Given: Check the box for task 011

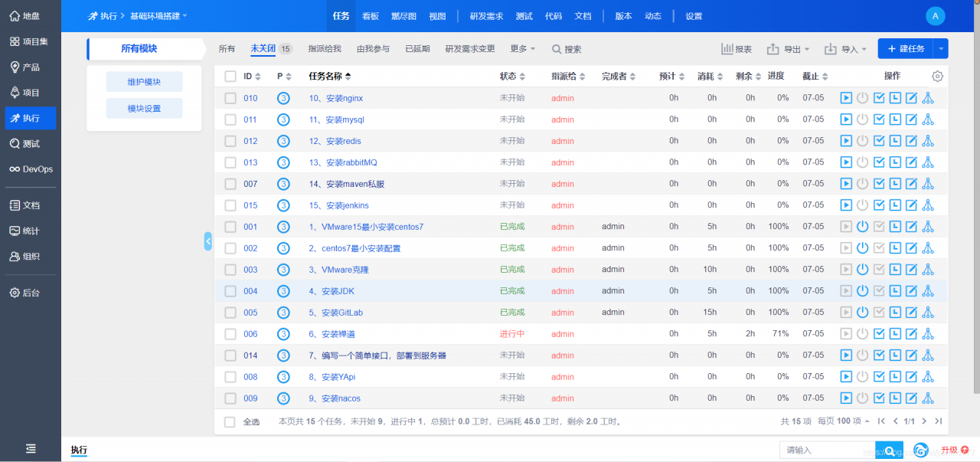Looking at the screenshot, I should tap(230, 120).
